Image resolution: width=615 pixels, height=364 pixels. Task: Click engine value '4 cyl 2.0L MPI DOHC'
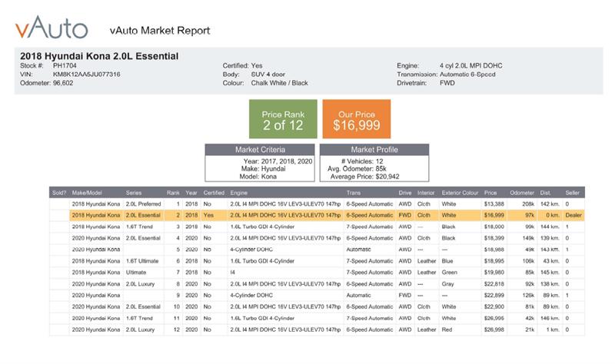[x=471, y=66]
